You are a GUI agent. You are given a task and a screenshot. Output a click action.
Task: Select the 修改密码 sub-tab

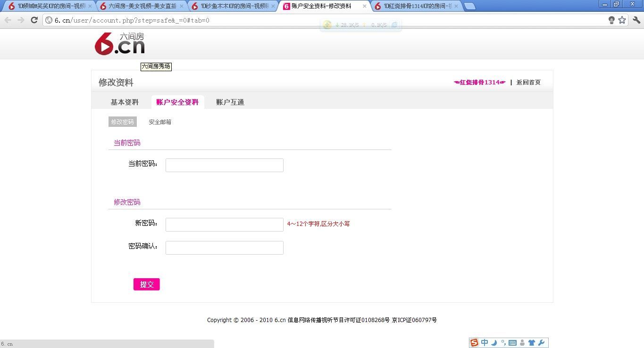pyautogui.click(x=123, y=122)
